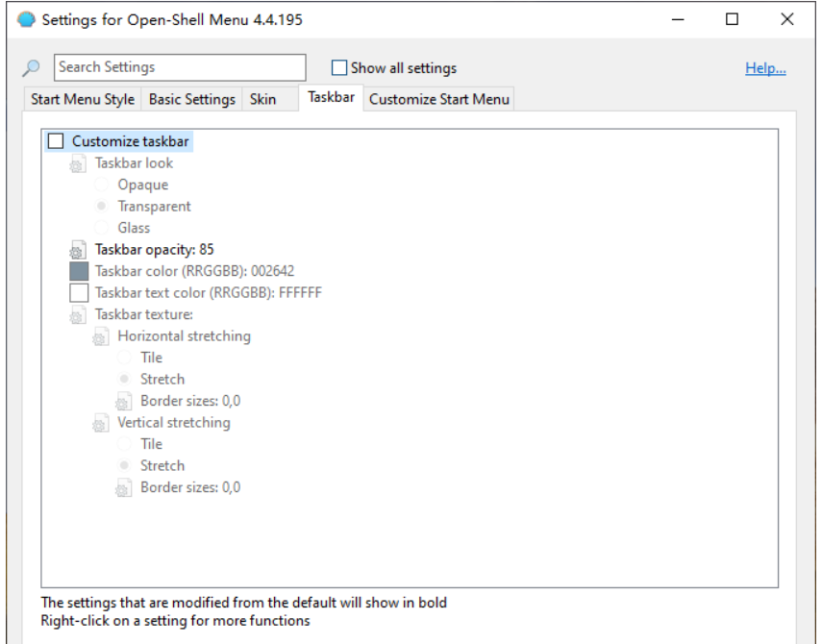Click the Taskbar opacity gear icon
The width and height of the screenshot is (822, 644).
[78, 250]
